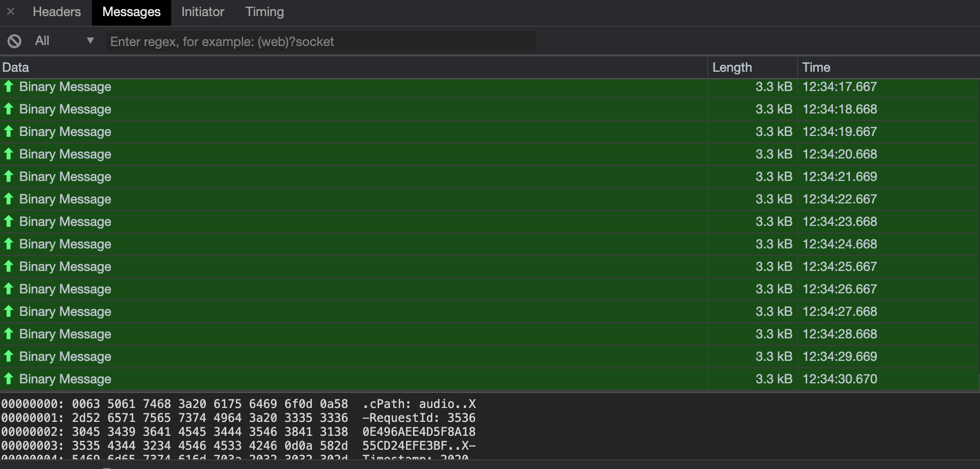Sort by the Time column header
Image resolution: width=980 pixels, height=469 pixels.
pyautogui.click(x=889, y=67)
